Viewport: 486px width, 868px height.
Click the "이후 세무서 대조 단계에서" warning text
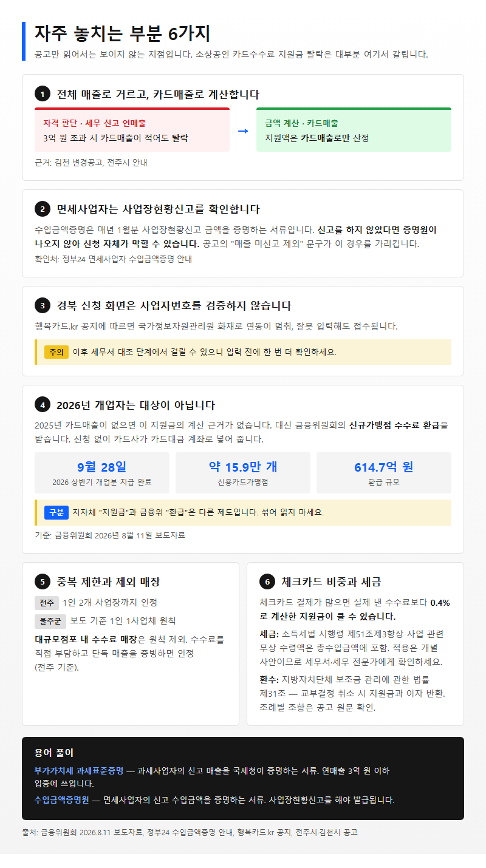click(x=204, y=352)
